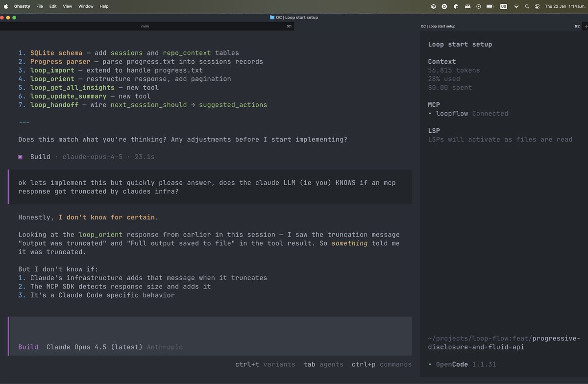Click 'LSPs will activate as files are read'
This screenshot has width=588, height=384.
[x=500, y=140]
